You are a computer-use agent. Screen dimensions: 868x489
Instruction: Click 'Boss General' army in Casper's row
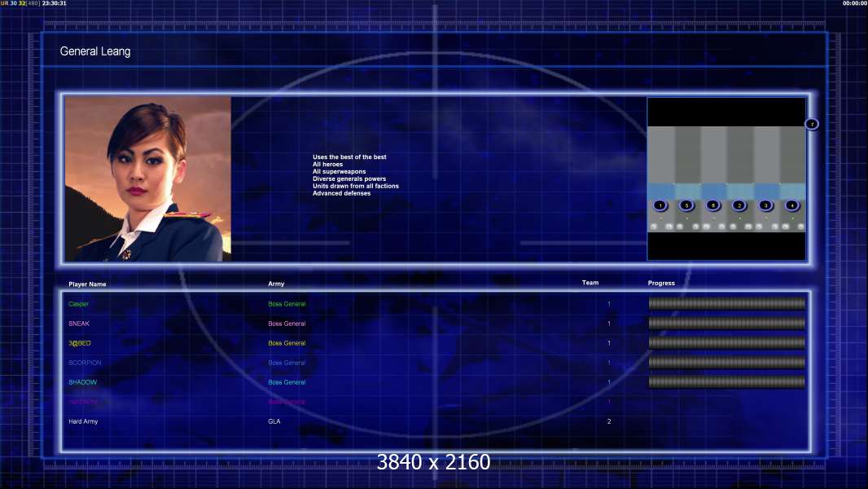(287, 304)
